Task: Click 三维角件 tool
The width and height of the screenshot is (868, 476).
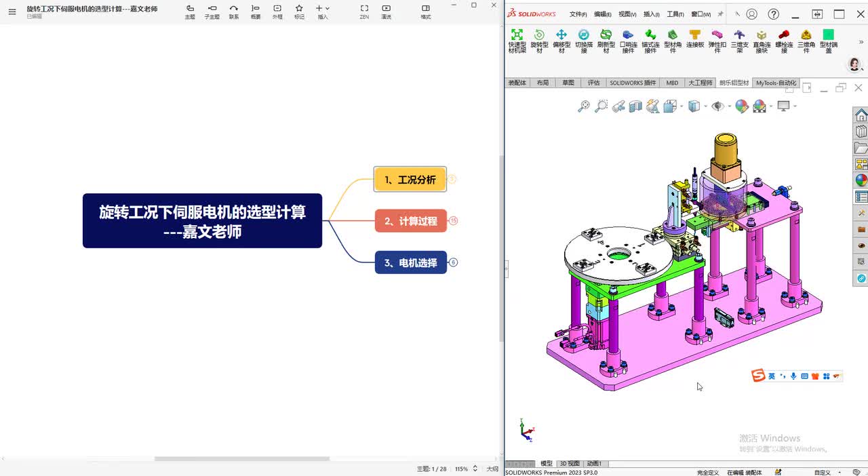Action: pos(806,41)
